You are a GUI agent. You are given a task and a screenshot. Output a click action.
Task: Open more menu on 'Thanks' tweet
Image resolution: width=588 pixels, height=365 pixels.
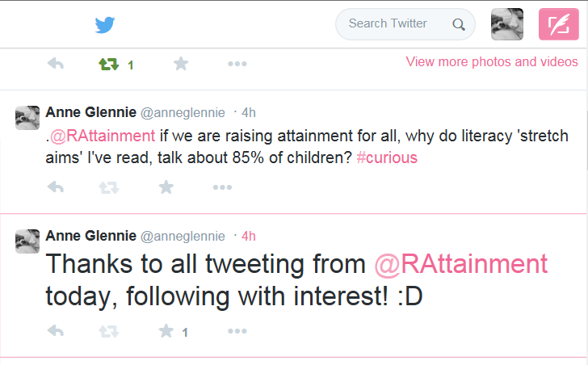[237, 331]
